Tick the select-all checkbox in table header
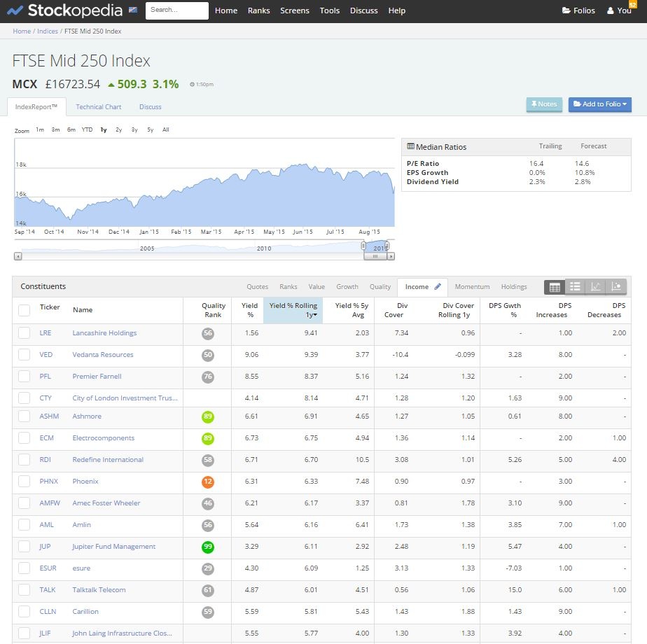The width and height of the screenshot is (647, 644). click(25, 310)
